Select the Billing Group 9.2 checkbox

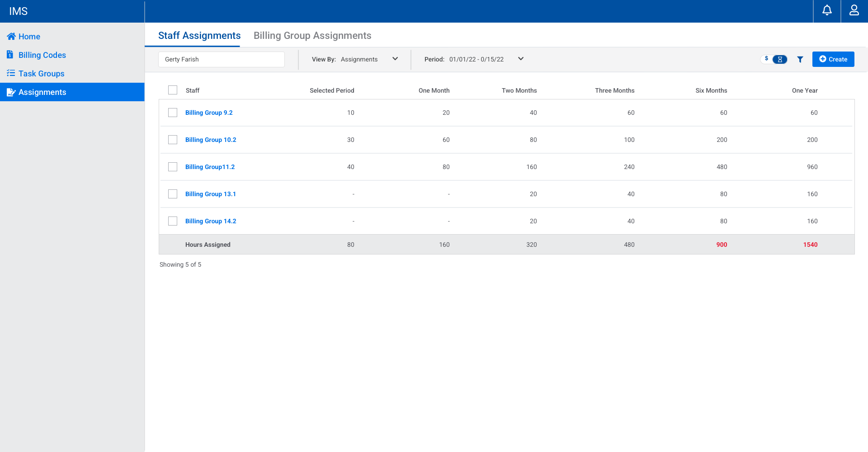(173, 113)
